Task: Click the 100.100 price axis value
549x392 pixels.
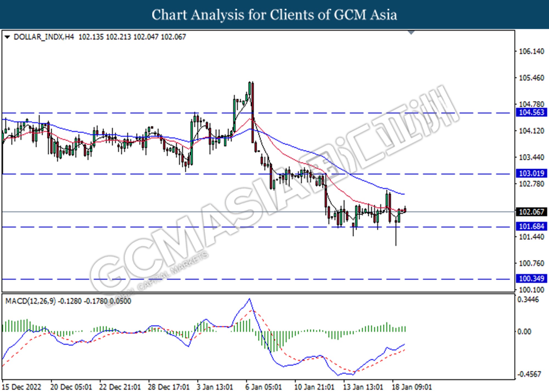Action: point(531,290)
